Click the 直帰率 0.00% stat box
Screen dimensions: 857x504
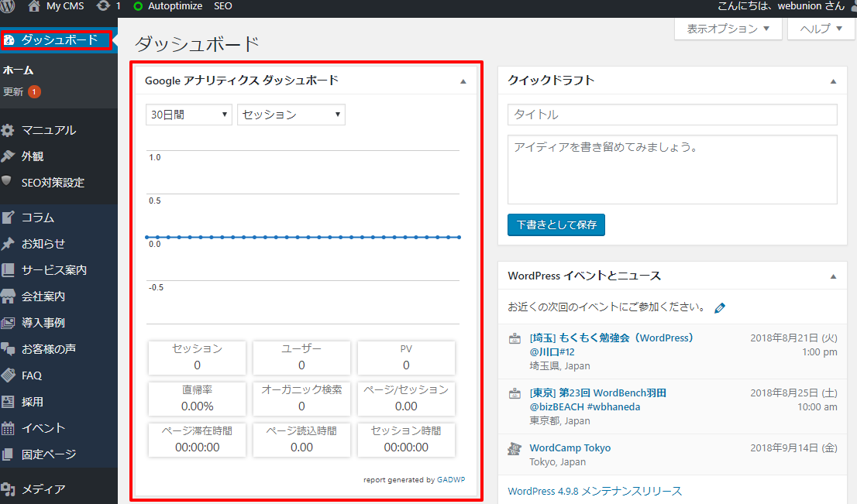[x=197, y=399]
